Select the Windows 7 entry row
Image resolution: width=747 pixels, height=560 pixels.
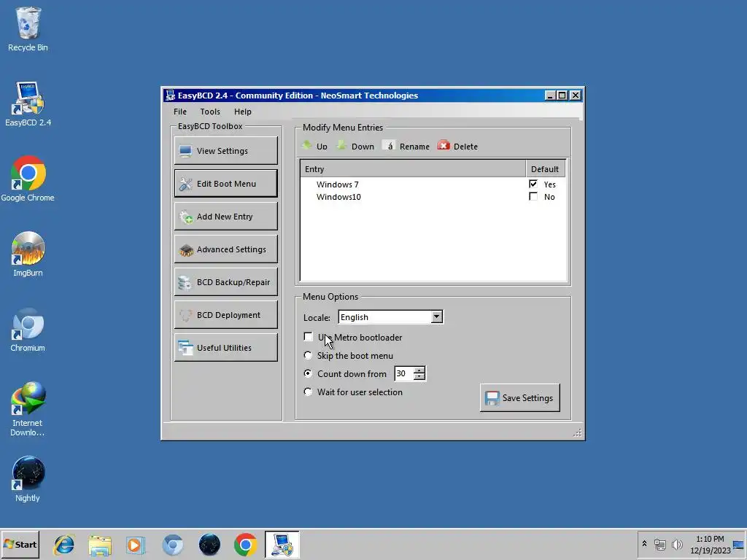(x=433, y=184)
